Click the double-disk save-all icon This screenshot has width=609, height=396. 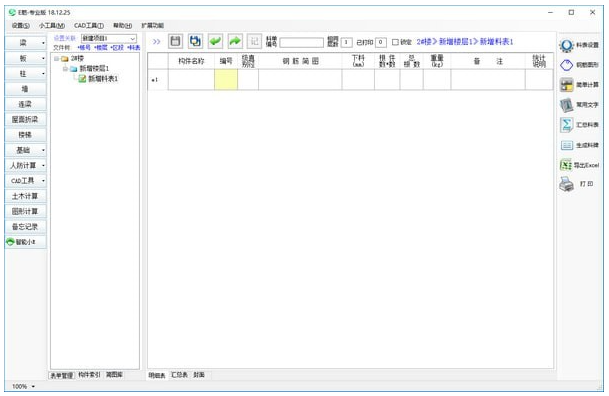[x=195, y=41]
